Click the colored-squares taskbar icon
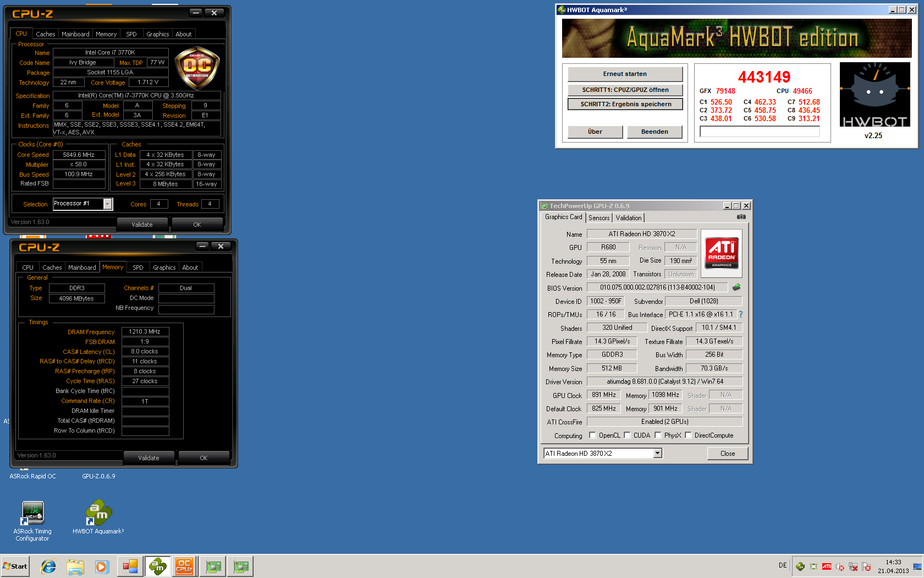This screenshot has height=578, width=924. (x=130, y=566)
